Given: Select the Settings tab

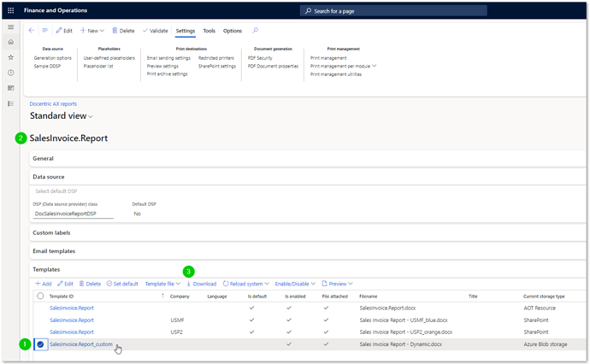Looking at the screenshot, I should click(x=186, y=31).
